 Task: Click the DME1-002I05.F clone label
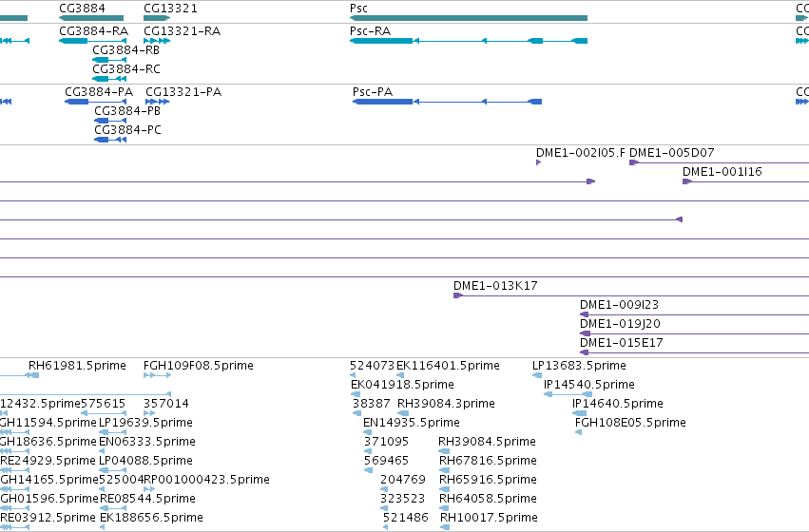(581, 153)
